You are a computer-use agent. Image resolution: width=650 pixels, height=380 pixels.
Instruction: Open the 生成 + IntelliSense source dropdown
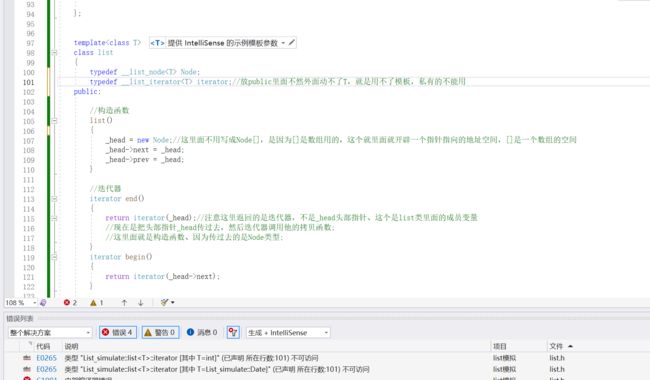click(x=288, y=332)
